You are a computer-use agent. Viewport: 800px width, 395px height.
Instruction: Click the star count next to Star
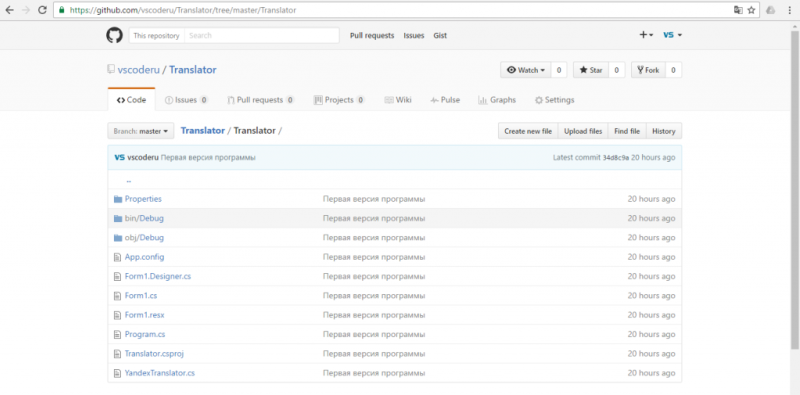click(x=616, y=70)
